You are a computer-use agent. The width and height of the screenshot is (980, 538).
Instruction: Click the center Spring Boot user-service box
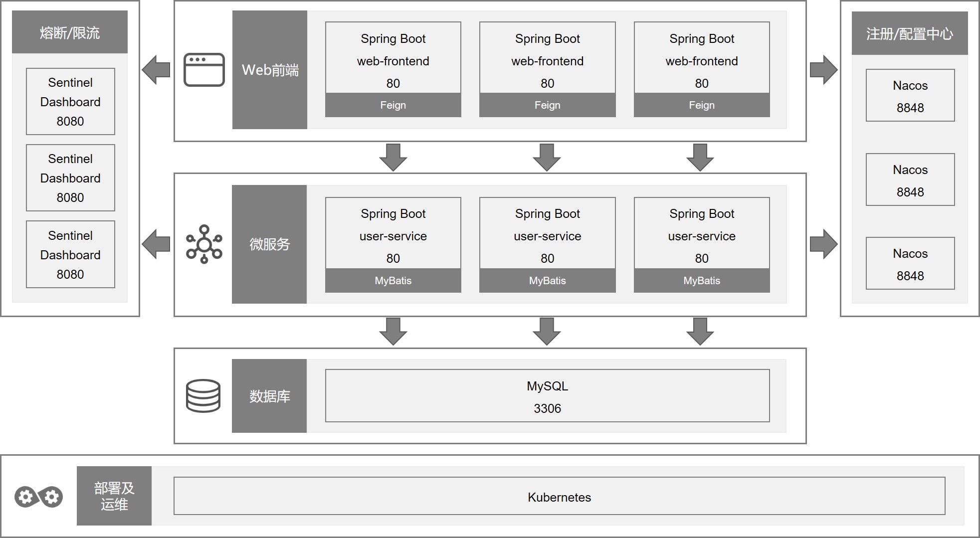pyautogui.click(x=548, y=233)
